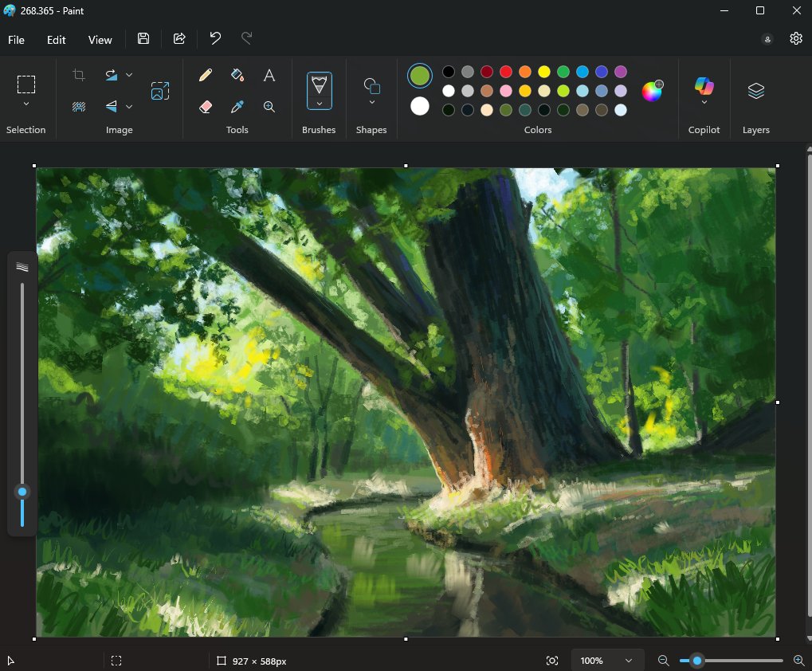Pick the dark red color swatch
Viewport: 812px width, 671px height.
(487, 72)
